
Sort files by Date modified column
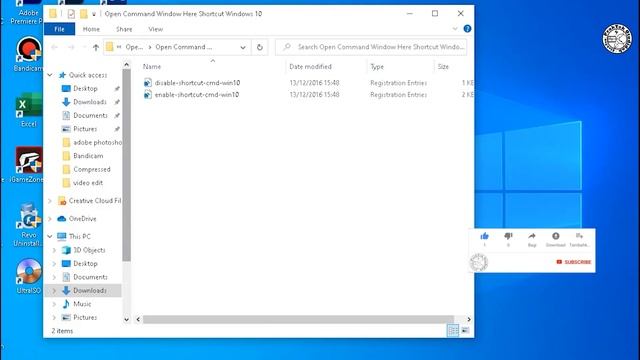310,67
